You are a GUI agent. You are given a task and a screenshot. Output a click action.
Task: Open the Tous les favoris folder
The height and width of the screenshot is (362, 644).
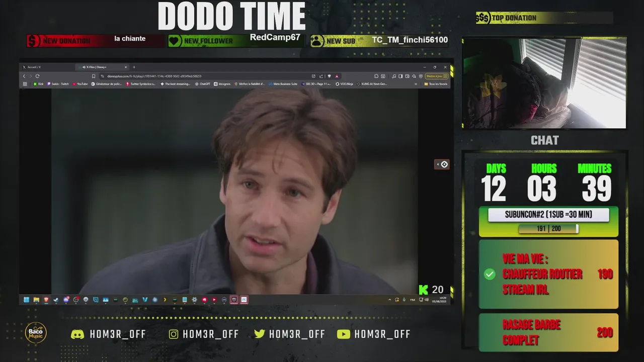(x=436, y=84)
